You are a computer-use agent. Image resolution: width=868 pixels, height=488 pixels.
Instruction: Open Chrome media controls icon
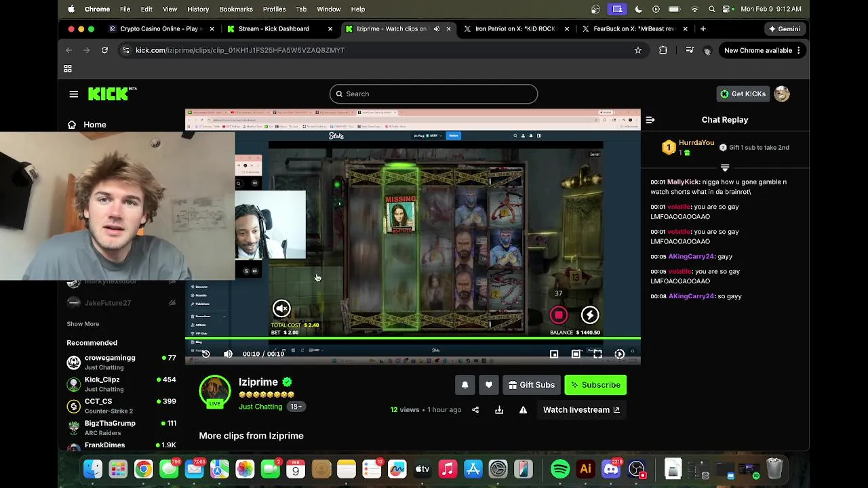click(690, 50)
